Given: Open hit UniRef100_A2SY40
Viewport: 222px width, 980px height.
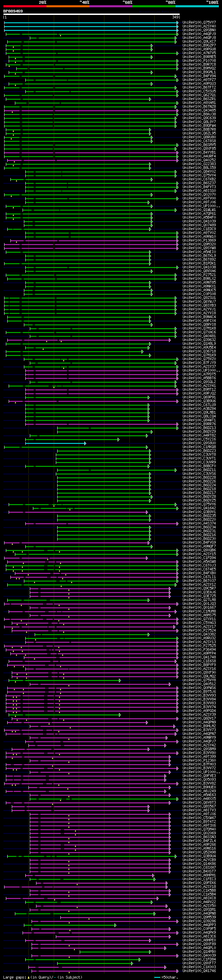Looking at the screenshot, I should pyautogui.click(x=199, y=26).
